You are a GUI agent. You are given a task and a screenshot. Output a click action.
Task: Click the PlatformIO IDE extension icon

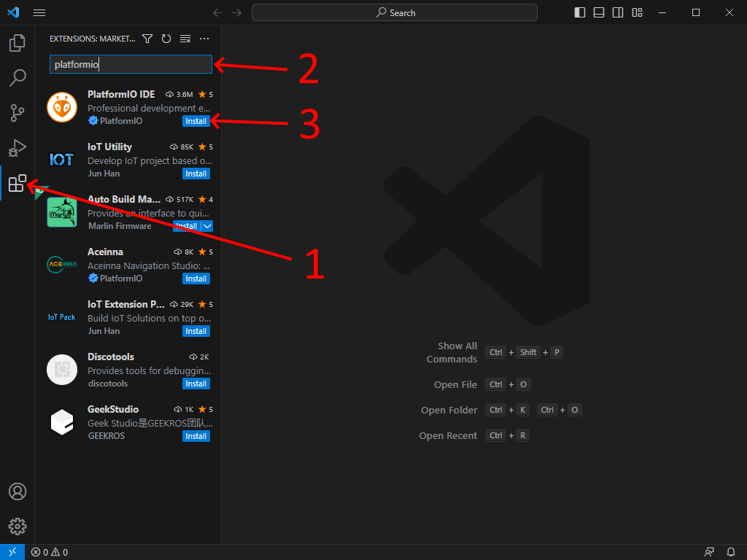(x=62, y=107)
